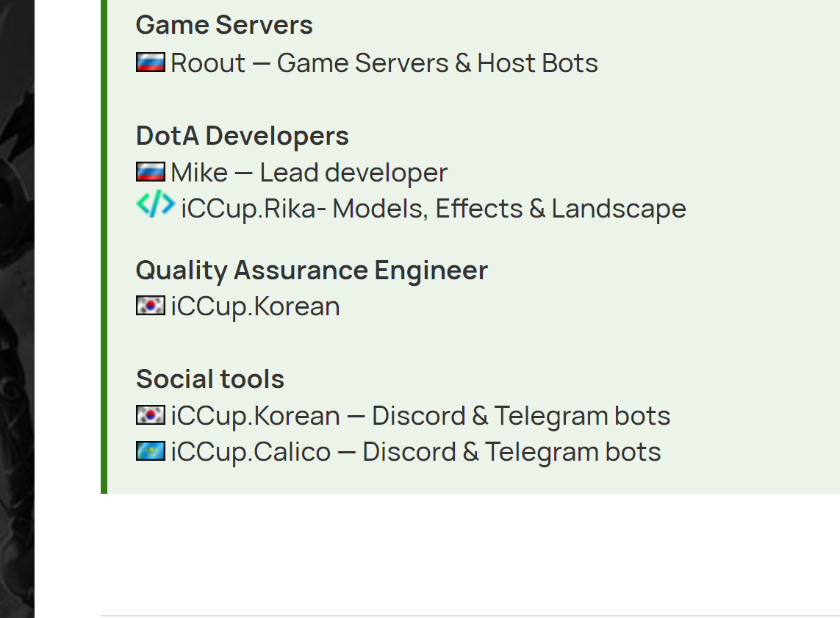Click the Russian flag beside Roout
Image resolution: width=840 pixels, height=618 pixels.
pyautogui.click(x=151, y=62)
